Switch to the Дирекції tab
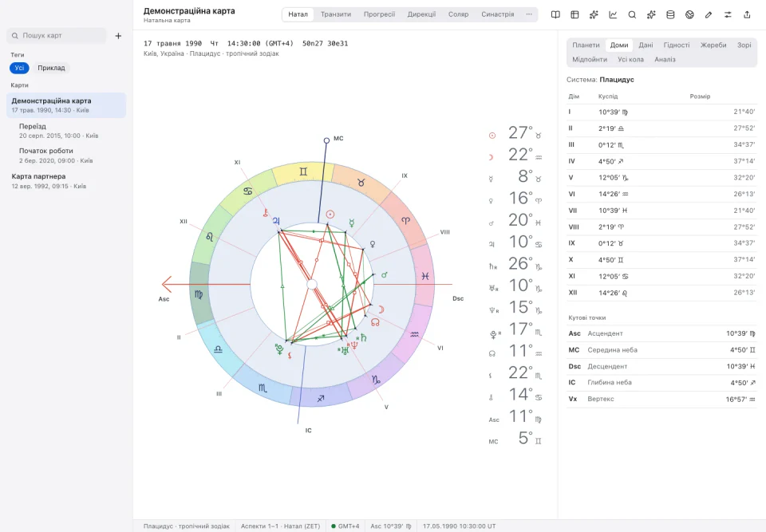 (421, 14)
